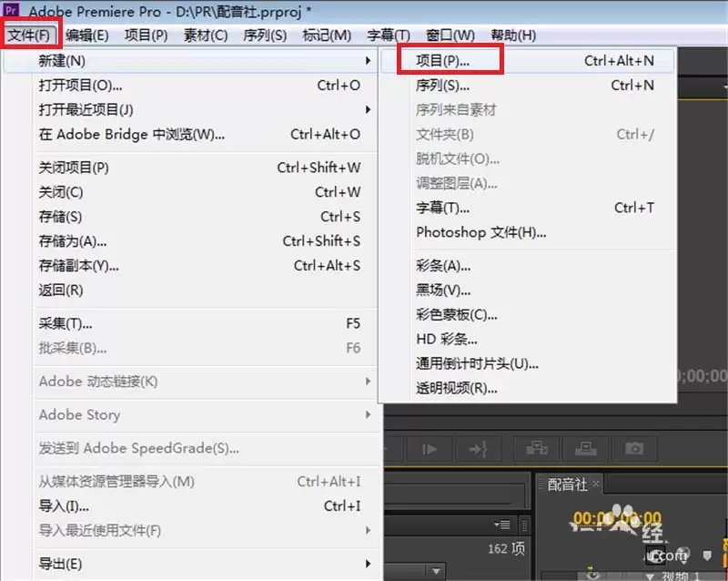Click the camera Export Frame icon
The height and width of the screenshot is (581, 728).
pos(633,449)
